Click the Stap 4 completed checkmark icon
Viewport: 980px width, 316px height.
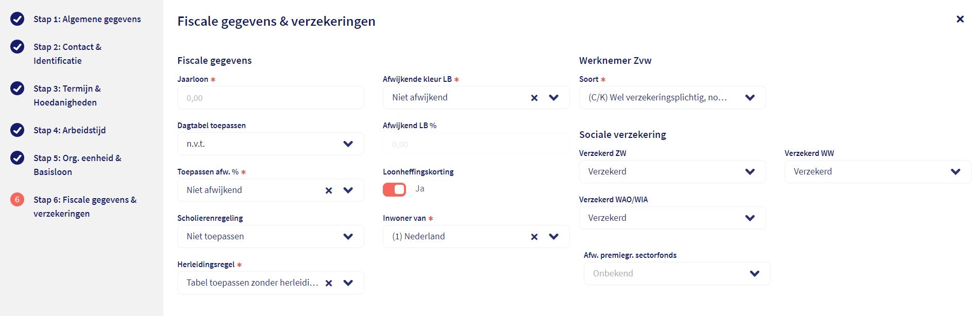click(18, 130)
